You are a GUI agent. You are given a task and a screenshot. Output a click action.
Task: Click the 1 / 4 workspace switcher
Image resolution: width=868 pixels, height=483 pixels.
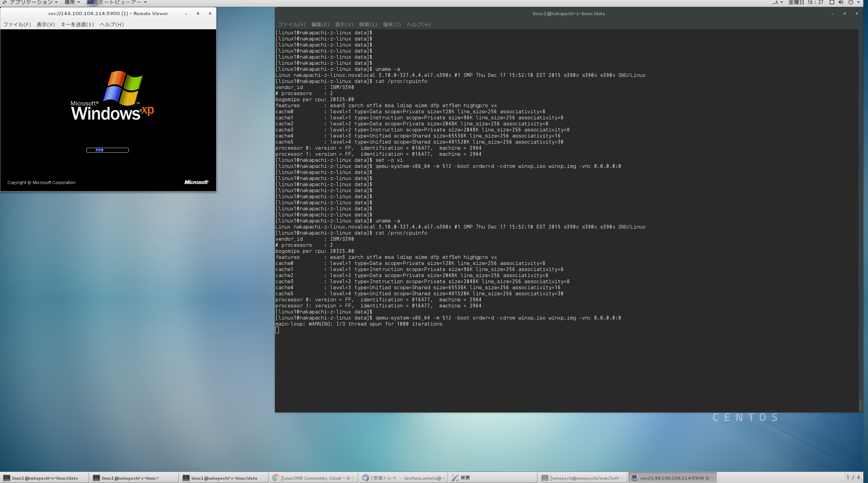(853, 477)
